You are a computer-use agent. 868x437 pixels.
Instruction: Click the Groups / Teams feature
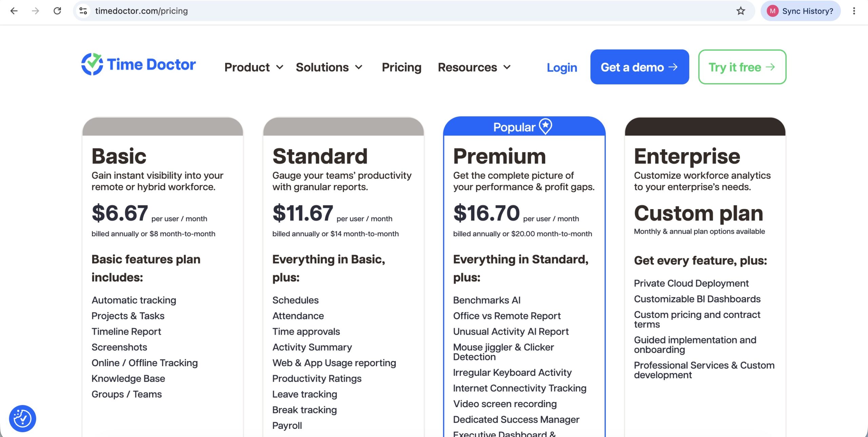(126, 394)
